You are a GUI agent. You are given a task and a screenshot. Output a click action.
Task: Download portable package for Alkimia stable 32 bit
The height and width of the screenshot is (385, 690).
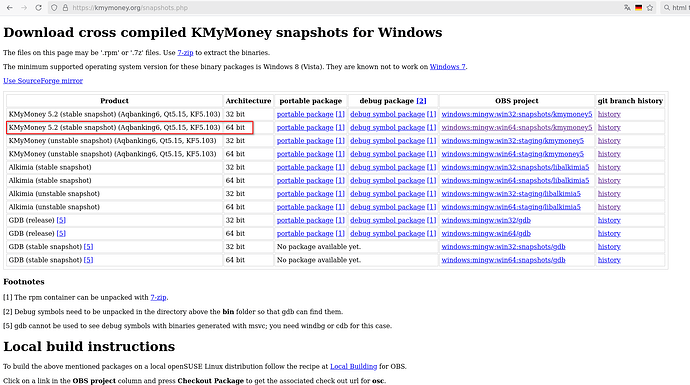305,167
